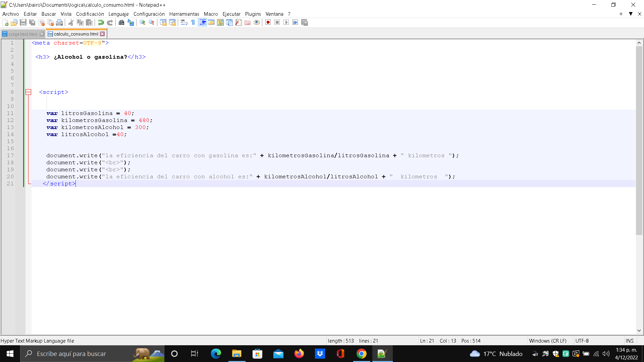Click scrollbar down arrow in editor

[x=639, y=330]
